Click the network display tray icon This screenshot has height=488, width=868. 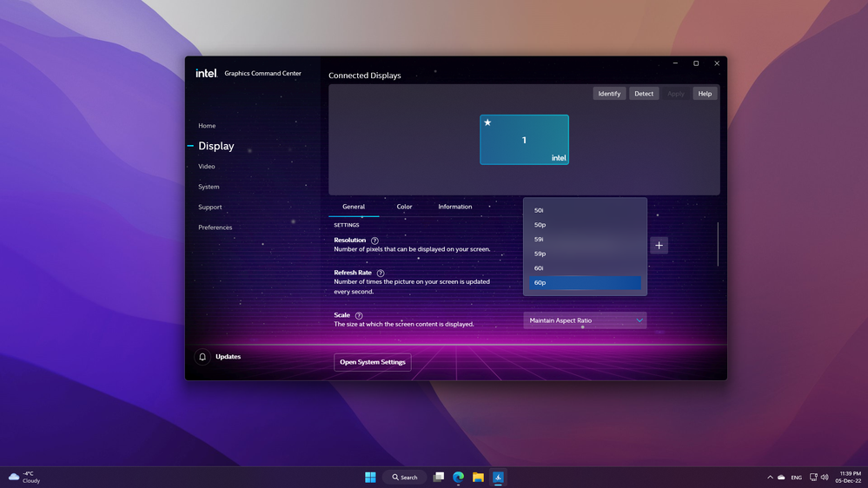813,477
